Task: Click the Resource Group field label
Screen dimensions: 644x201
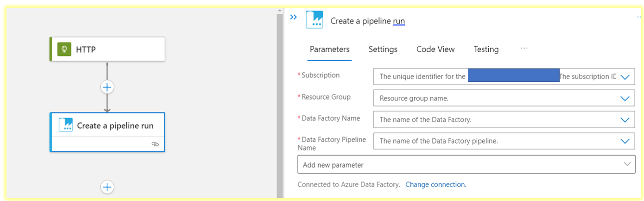Action: click(326, 97)
